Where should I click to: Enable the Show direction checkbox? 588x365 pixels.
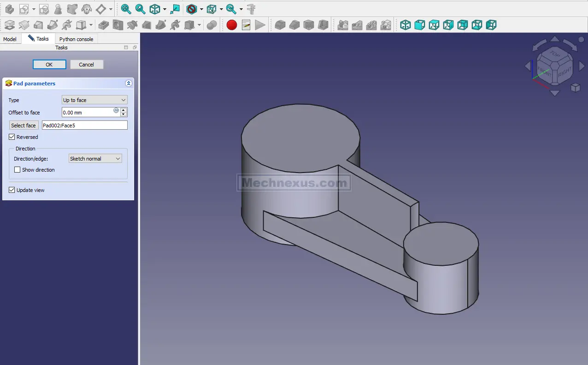[18, 170]
